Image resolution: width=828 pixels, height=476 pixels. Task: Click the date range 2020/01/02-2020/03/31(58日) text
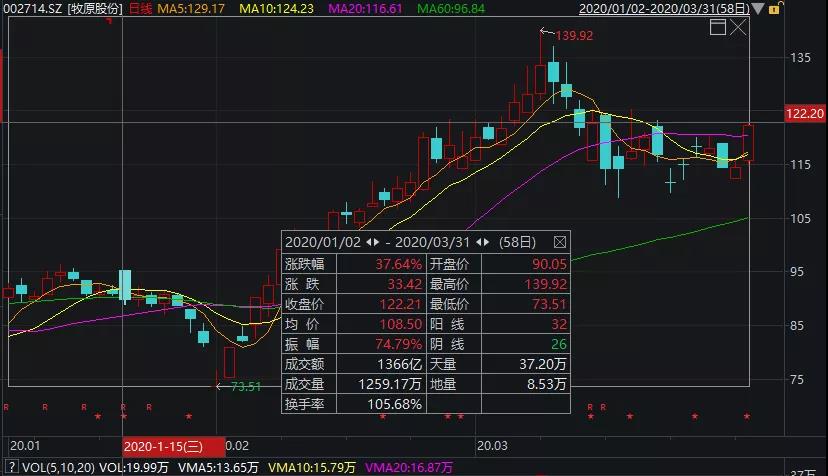664,8
